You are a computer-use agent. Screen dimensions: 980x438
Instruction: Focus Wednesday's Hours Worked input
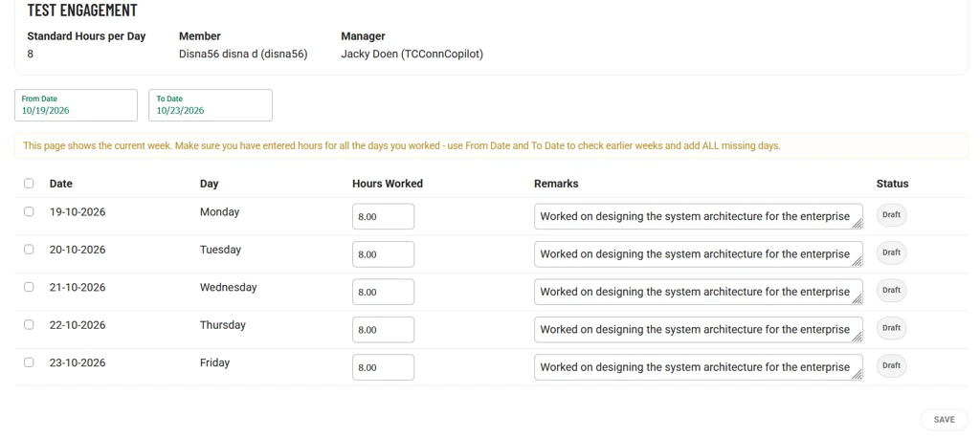(383, 292)
